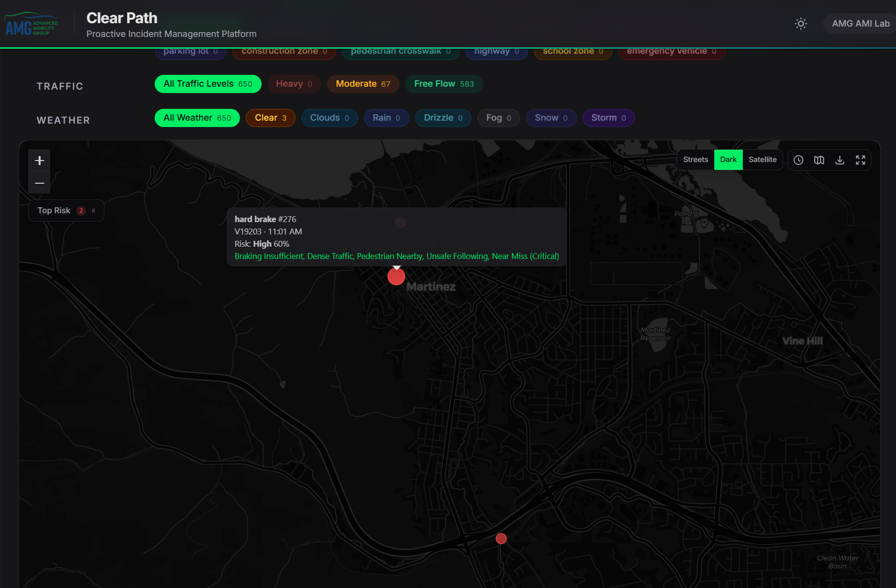The height and width of the screenshot is (588, 896).
Task: Click the AMG Advanced Mobility Group logo
Action: point(32,24)
